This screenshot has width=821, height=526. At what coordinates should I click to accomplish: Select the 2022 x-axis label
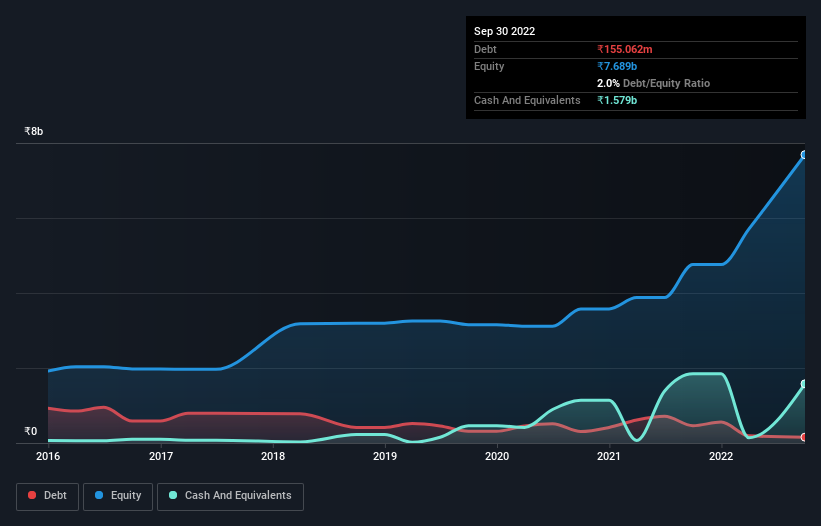(x=721, y=456)
